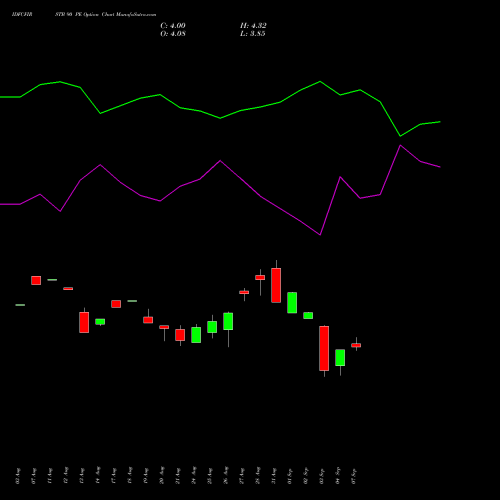This screenshot has height=500, width=500.
Task: Click the open value O: 4.08
Action: tap(173, 34)
